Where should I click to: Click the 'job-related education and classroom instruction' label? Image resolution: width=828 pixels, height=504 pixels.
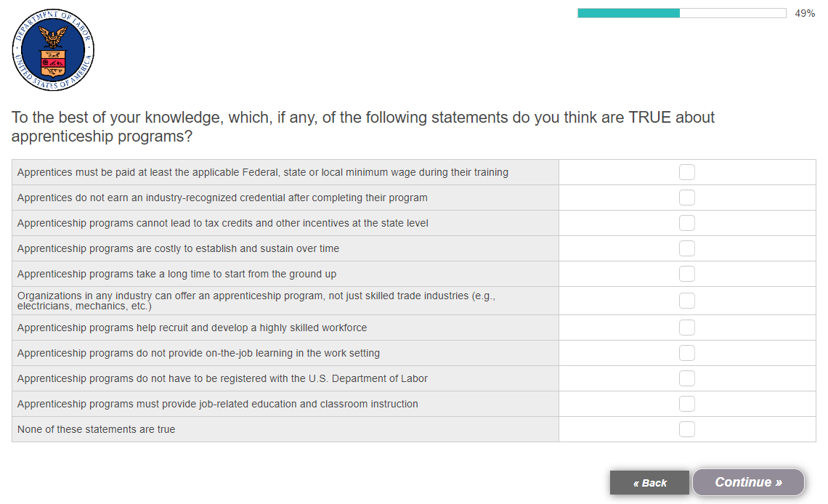(x=217, y=404)
